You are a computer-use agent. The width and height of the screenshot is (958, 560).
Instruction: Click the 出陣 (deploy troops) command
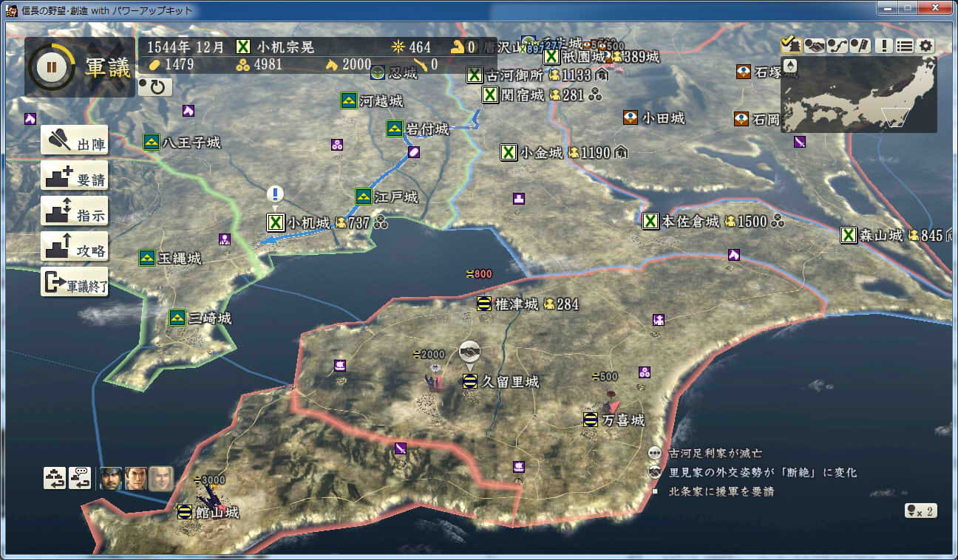[75, 140]
